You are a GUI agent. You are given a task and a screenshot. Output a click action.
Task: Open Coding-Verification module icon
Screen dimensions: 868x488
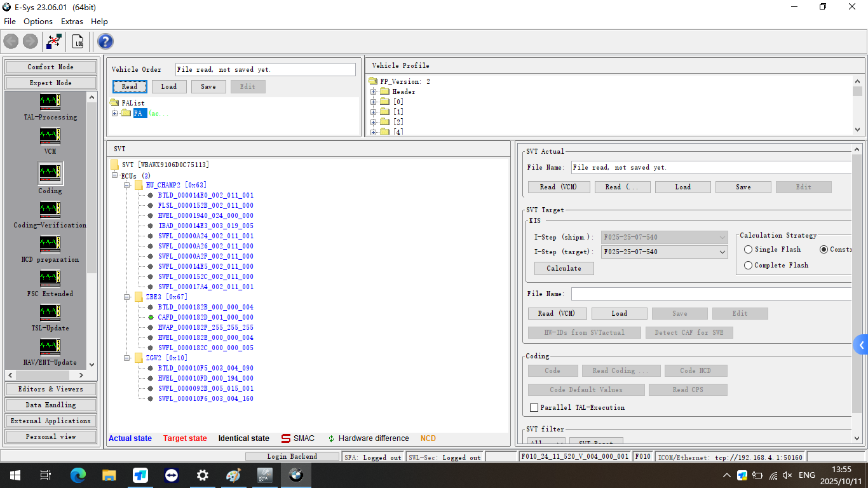(50, 210)
